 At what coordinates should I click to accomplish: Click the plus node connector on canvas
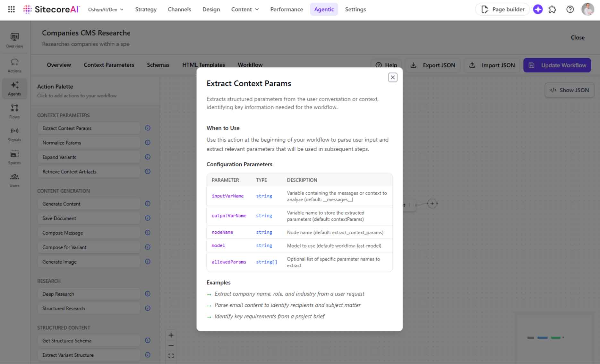[432, 203]
